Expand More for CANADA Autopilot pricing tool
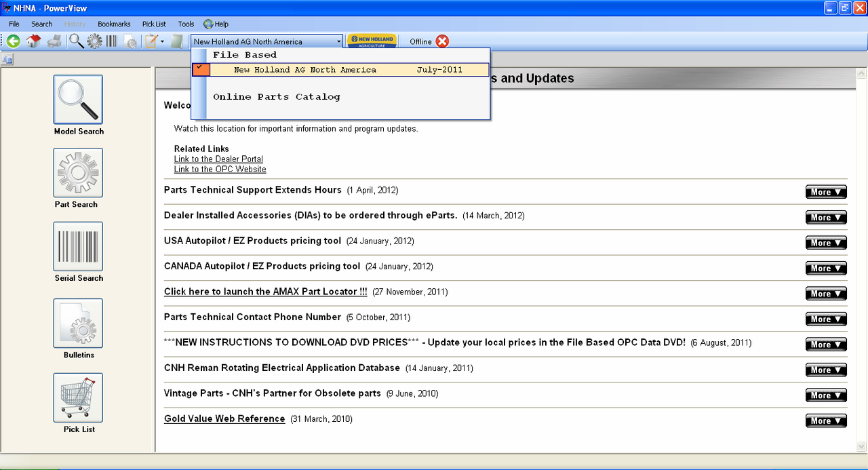The width and height of the screenshot is (868, 470). 826,269
